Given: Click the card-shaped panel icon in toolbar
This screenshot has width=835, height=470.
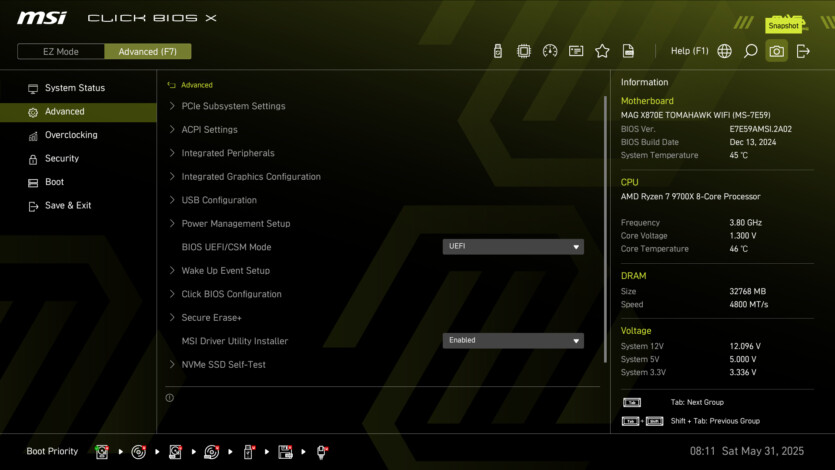Looking at the screenshot, I should (576, 51).
